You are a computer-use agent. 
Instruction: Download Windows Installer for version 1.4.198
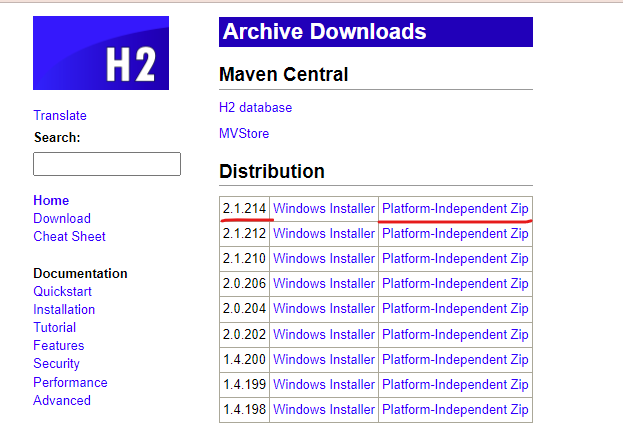(324, 409)
